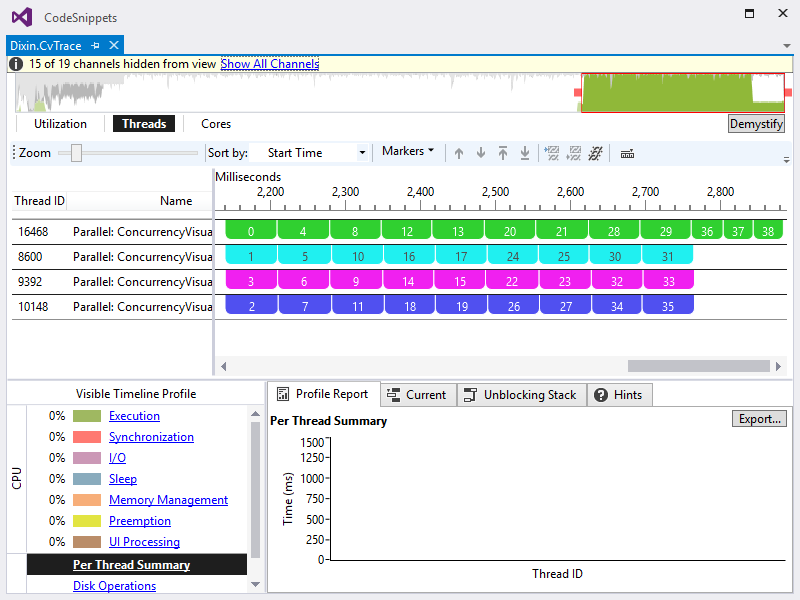Select the Threads view
800x600 pixels.
click(x=144, y=124)
